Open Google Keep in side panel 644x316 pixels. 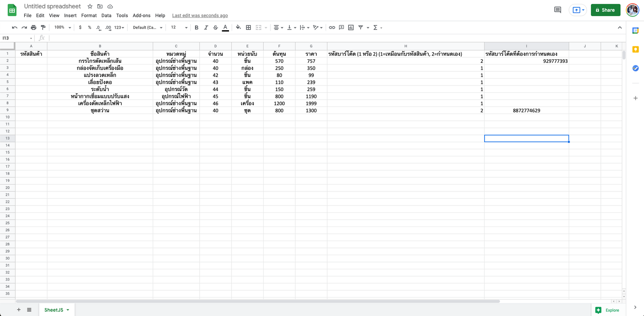tap(636, 50)
